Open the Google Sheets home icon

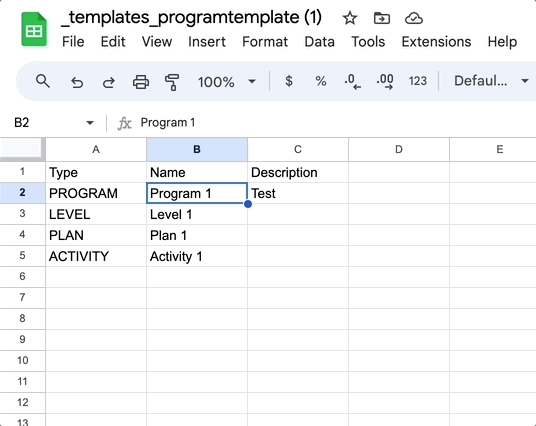tap(34, 29)
